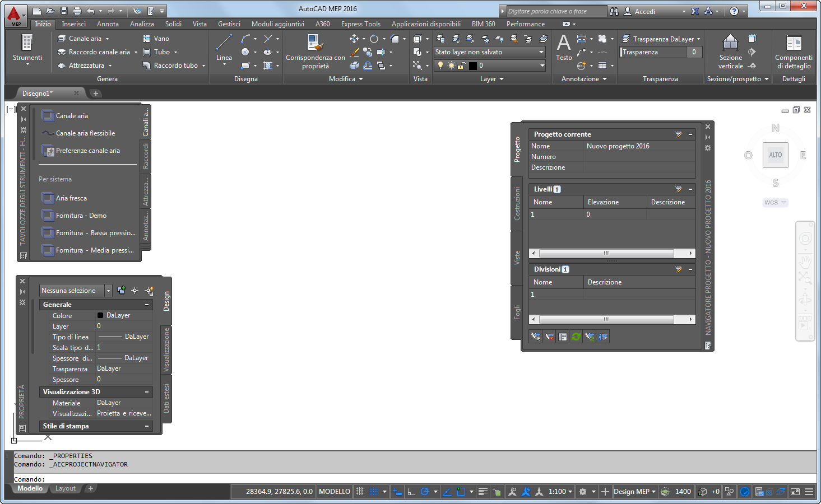Toggle MODELLO model space button
The image size is (821, 504).
click(x=335, y=492)
